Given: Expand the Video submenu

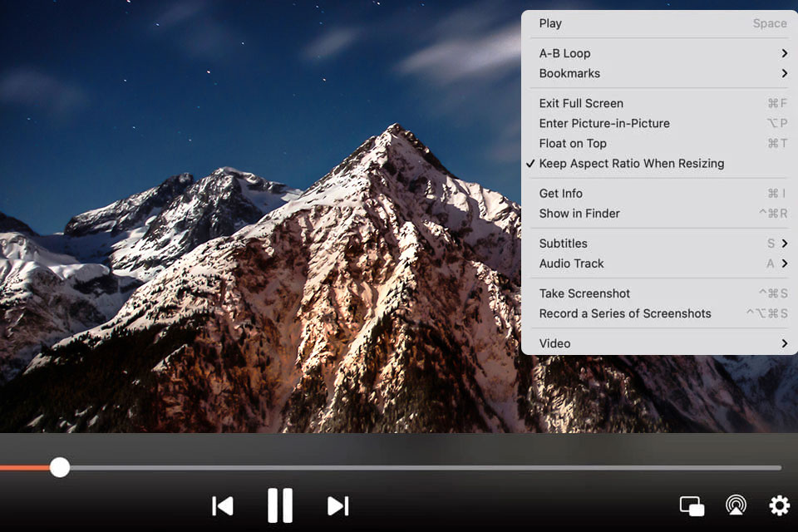Looking at the screenshot, I should (659, 343).
